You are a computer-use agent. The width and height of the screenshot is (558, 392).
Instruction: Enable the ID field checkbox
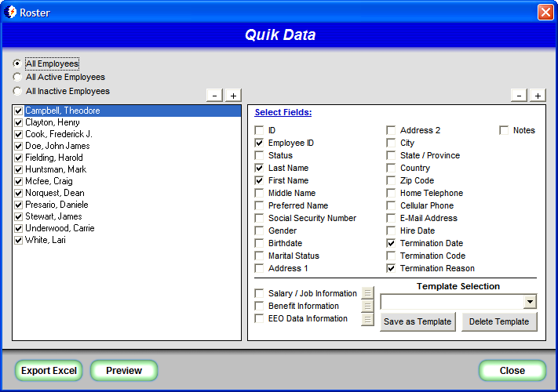tap(259, 130)
